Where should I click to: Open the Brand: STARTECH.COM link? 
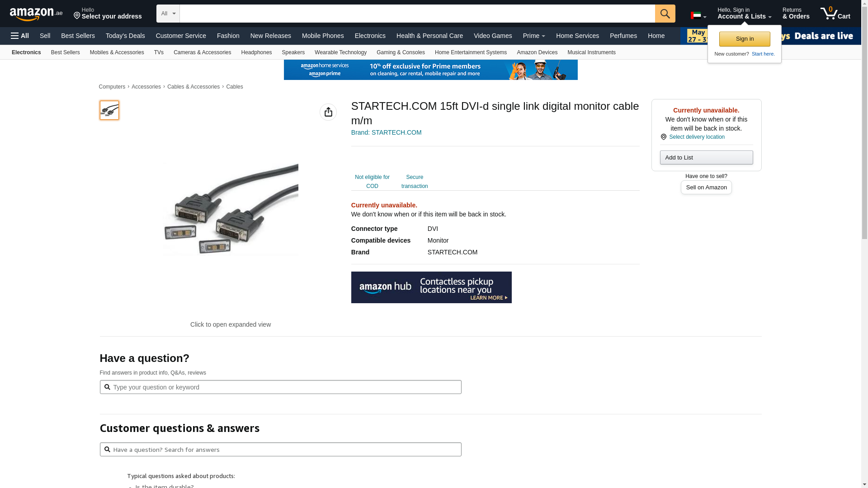point(386,132)
